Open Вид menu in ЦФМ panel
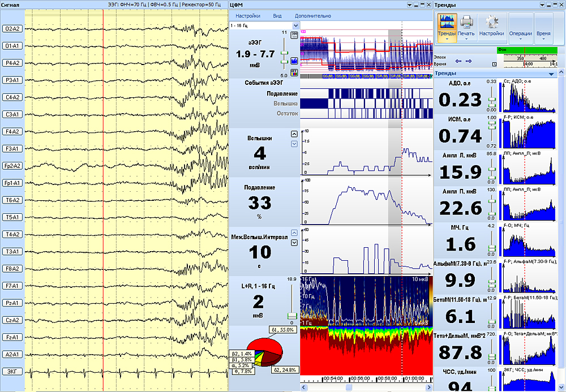566x392 pixels. (x=277, y=16)
